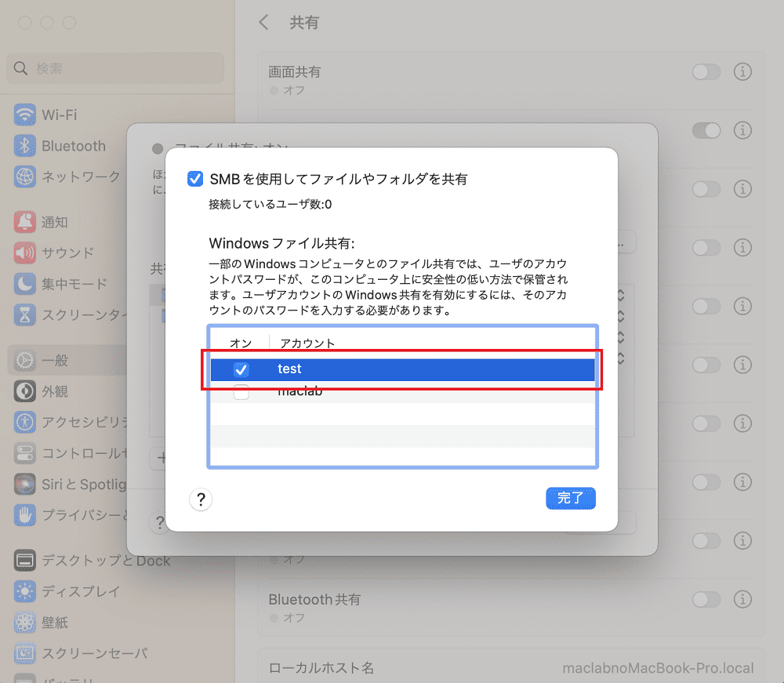Select the ネットワーク globe icon
The image size is (784, 683).
point(24,176)
